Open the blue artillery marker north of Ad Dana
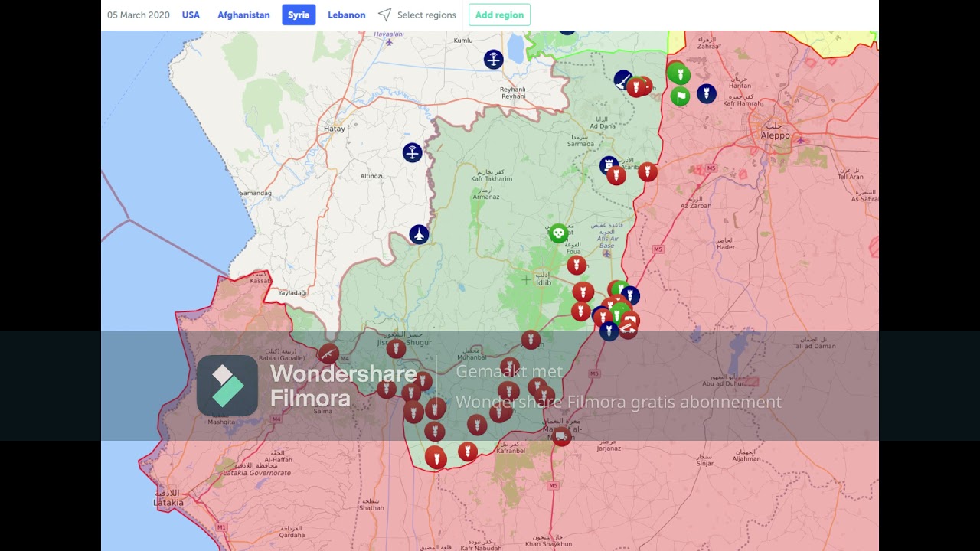Screen dimensions: 980x551 click(624, 80)
